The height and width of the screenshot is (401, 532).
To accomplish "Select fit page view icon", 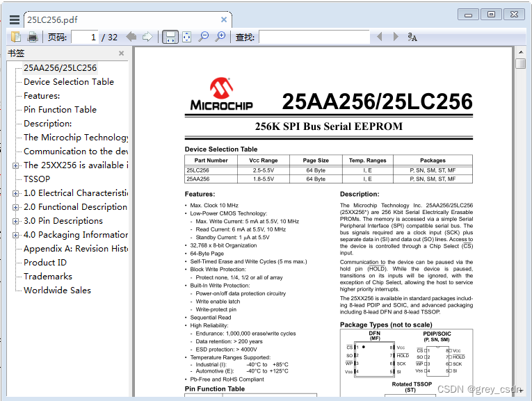I will (187, 37).
